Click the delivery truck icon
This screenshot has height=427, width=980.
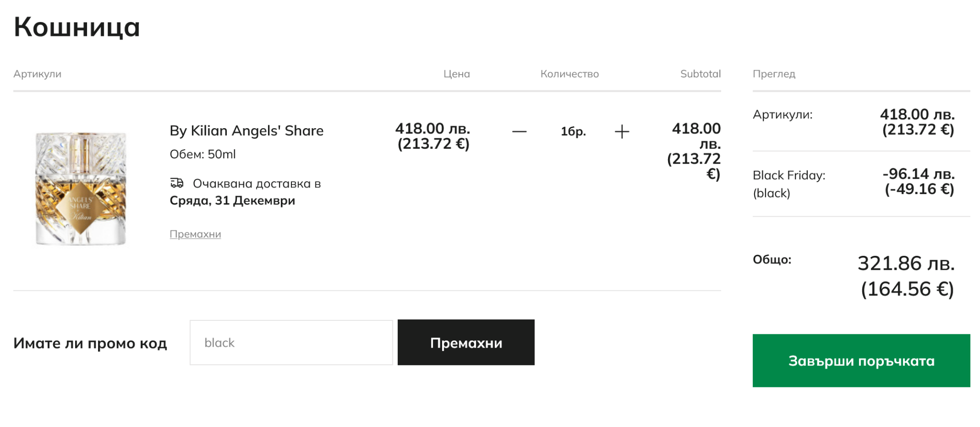[177, 183]
